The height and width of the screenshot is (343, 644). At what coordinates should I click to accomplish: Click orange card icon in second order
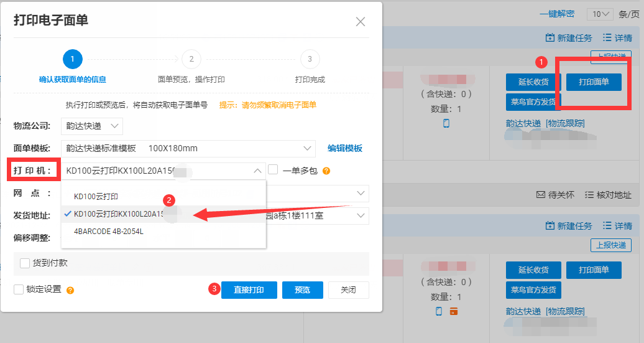(x=454, y=311)
